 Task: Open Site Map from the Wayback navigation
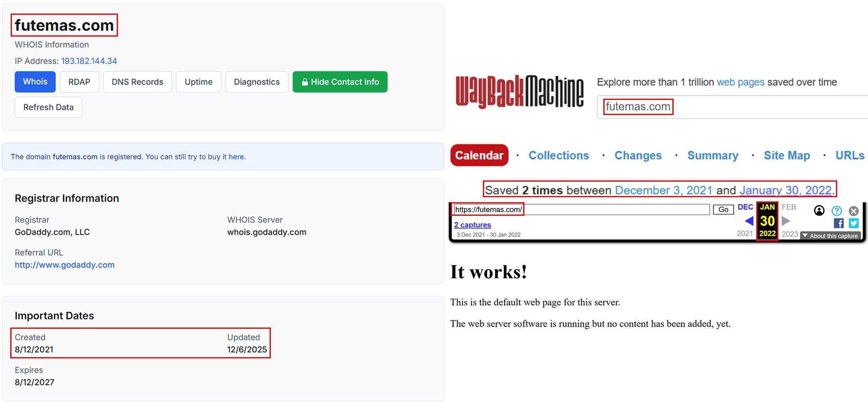tap(787, 155)
